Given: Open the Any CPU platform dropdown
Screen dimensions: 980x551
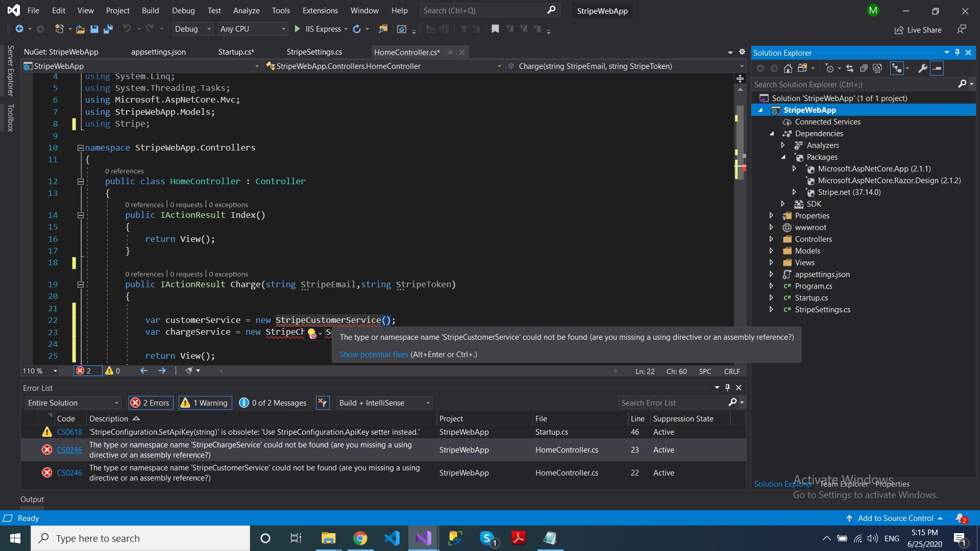Looking at the screenshot, I should (x=253, y=29).
